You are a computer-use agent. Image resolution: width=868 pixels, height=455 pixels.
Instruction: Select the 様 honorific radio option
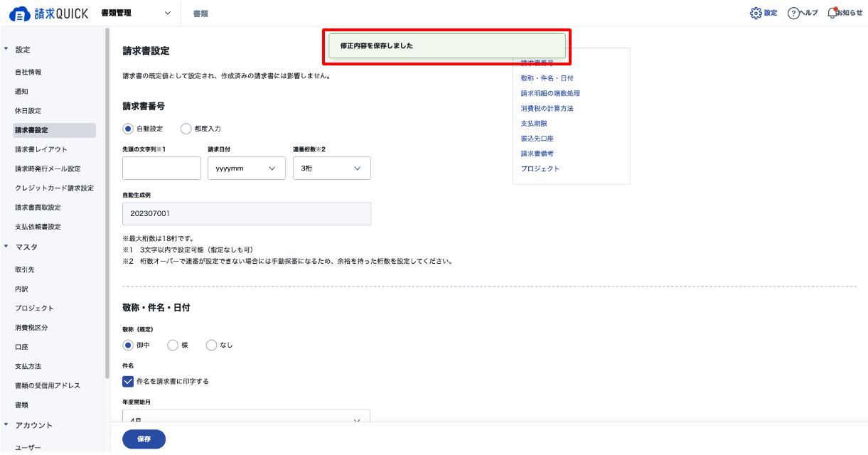click(x=172, y=345)
